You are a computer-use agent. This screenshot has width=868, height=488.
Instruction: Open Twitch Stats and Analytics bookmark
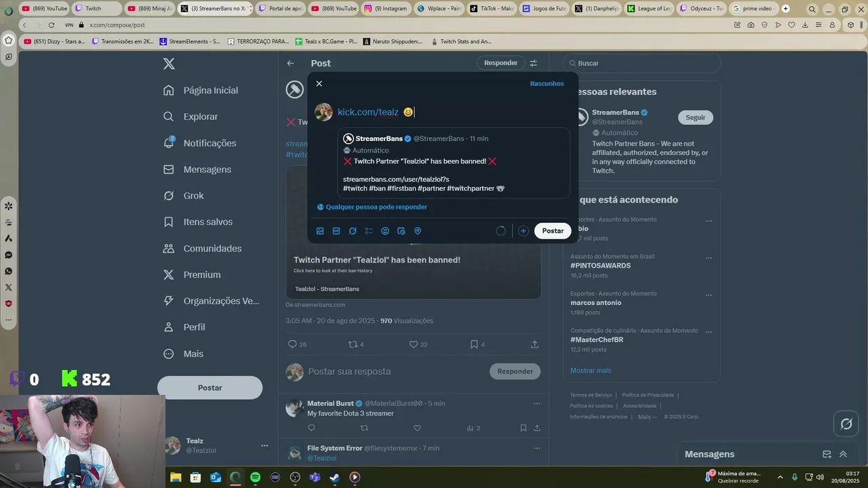460,41
